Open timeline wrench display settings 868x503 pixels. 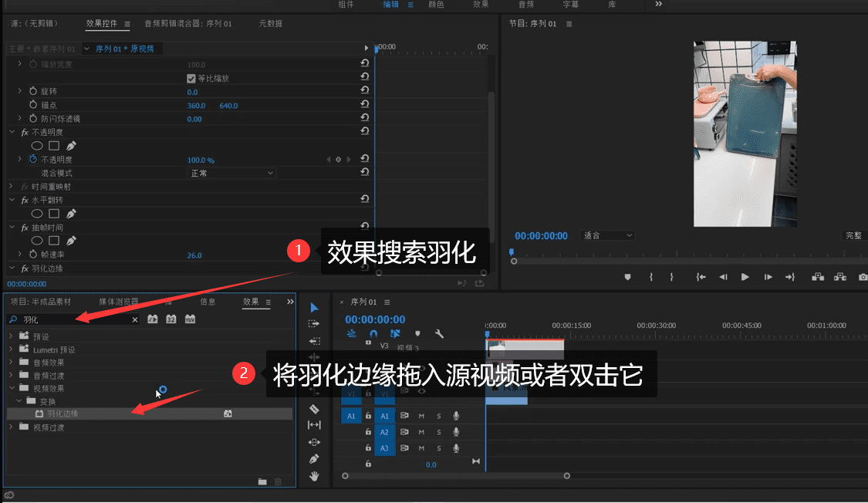pyautogui.click(x=439, y=334)
